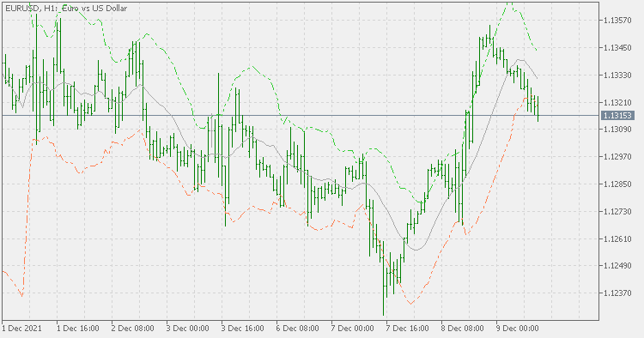Click the time label 7 Dec 16:00

tap(407, 329)
